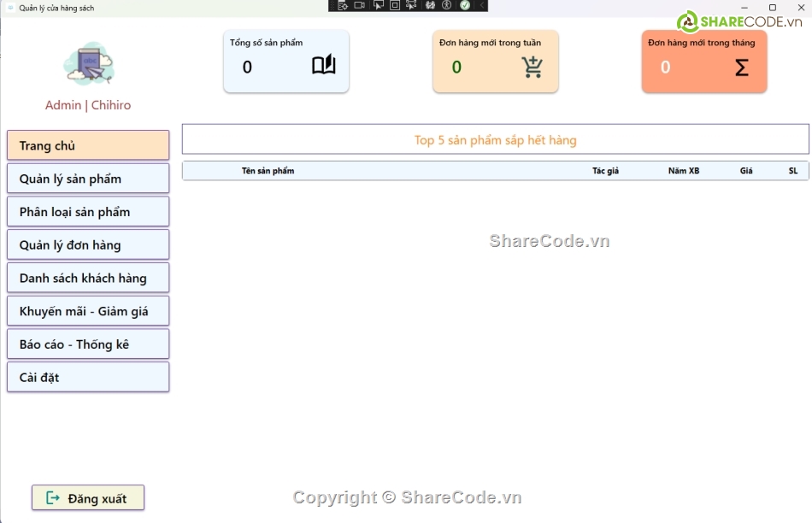View Báo cáo - Thống kê reports

click(88, 344)
